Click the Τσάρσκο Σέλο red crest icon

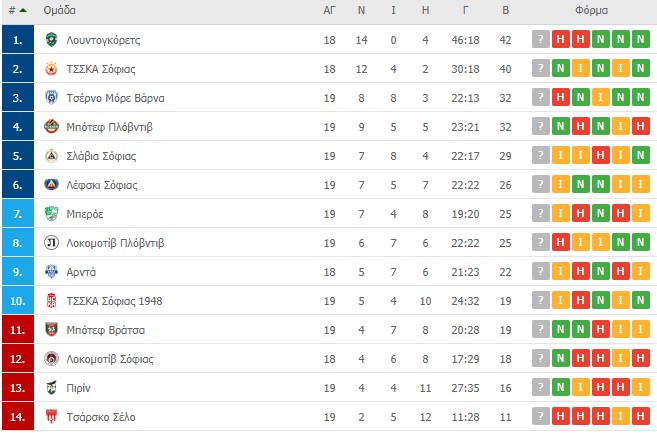coord(51,416)
